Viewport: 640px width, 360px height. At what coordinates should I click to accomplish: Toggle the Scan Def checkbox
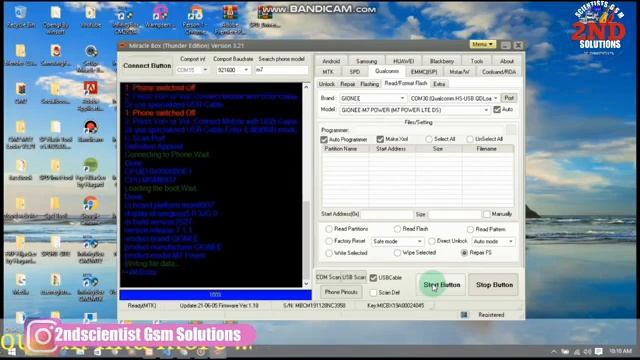pos(373,293)
